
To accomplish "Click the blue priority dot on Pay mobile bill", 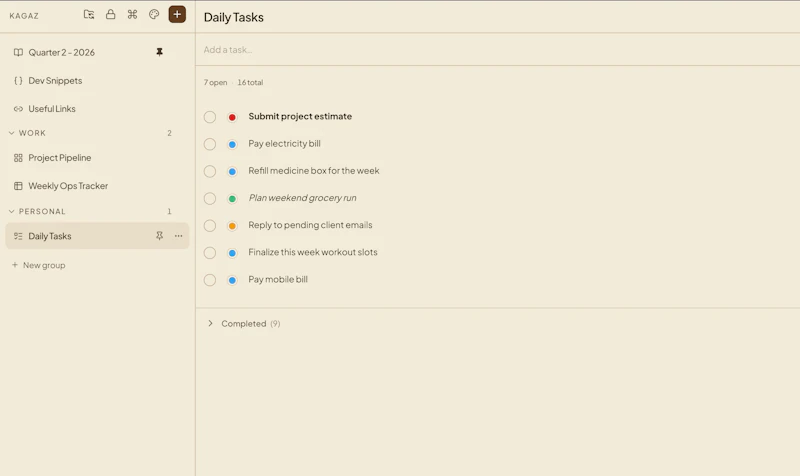I will click(x=232, y=280).
